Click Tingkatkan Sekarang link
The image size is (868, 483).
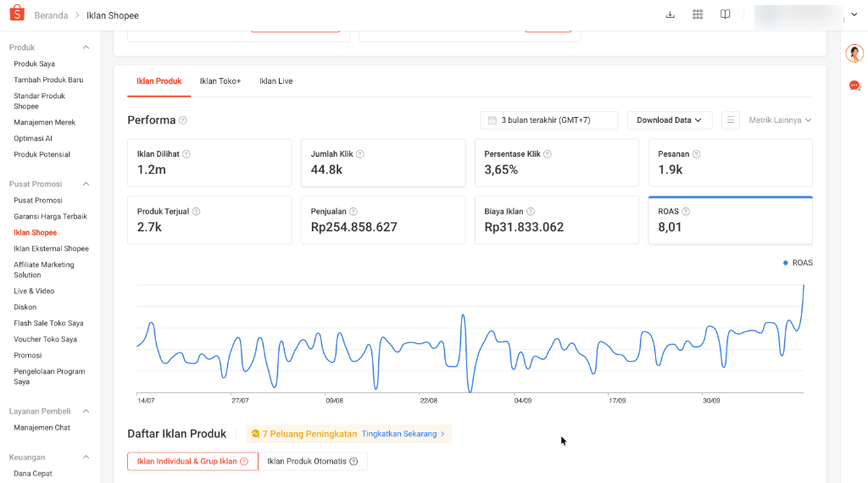(403, 434)
